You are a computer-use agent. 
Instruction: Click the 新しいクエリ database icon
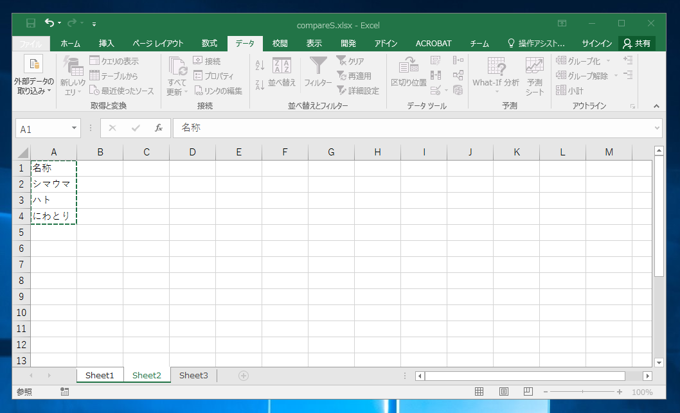[x=73, y=66]
